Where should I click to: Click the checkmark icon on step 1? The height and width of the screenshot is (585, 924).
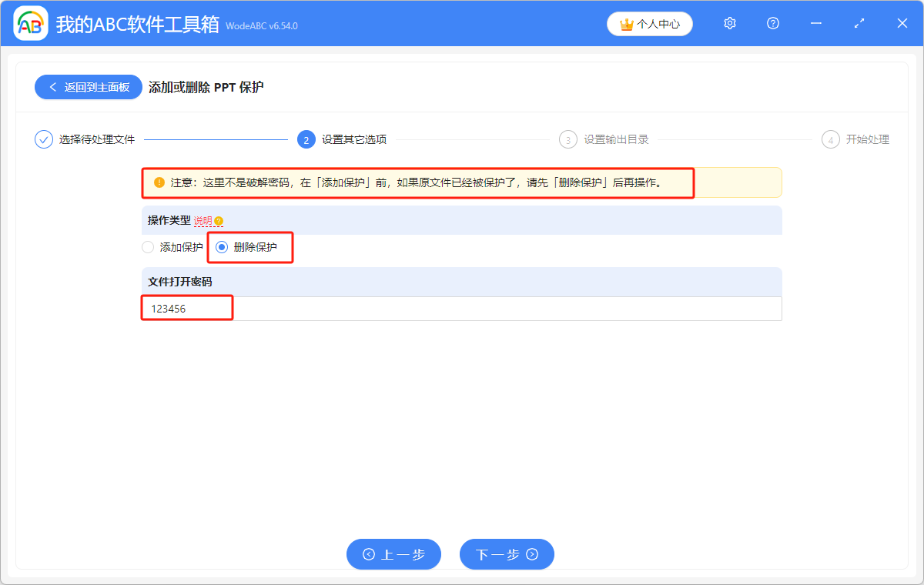point(43,139)
